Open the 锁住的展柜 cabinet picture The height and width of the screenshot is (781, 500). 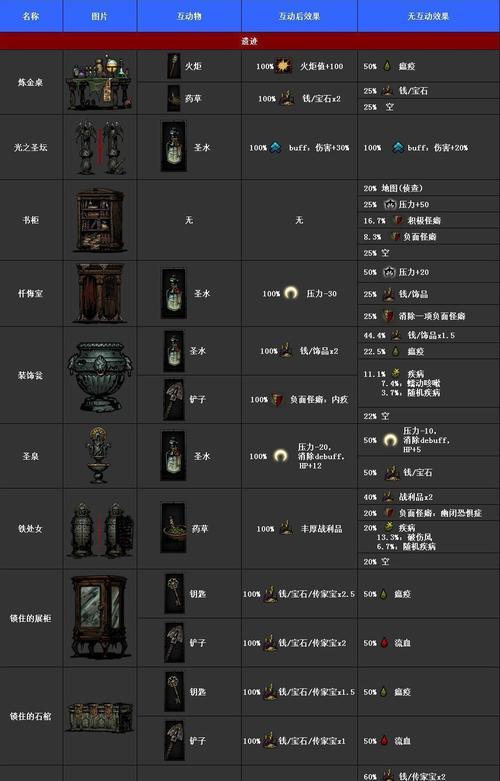(100, 618)
